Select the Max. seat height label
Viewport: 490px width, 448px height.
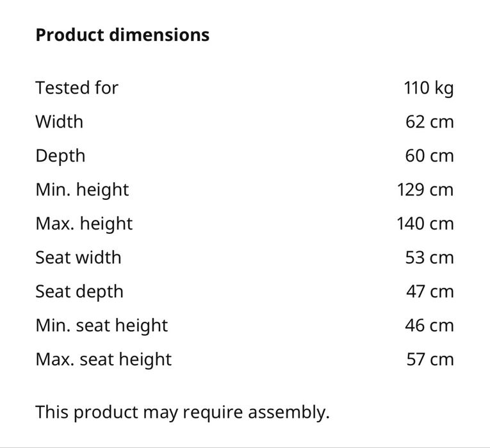point(103,359)
